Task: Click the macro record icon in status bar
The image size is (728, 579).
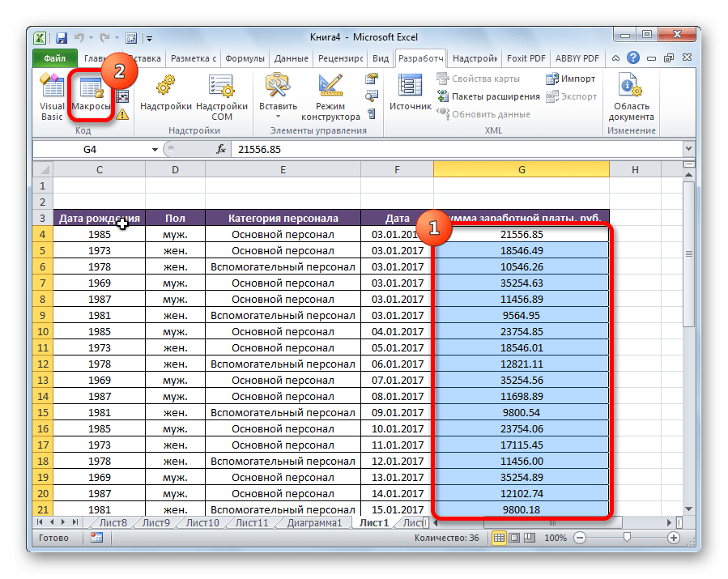Action: 96,538
